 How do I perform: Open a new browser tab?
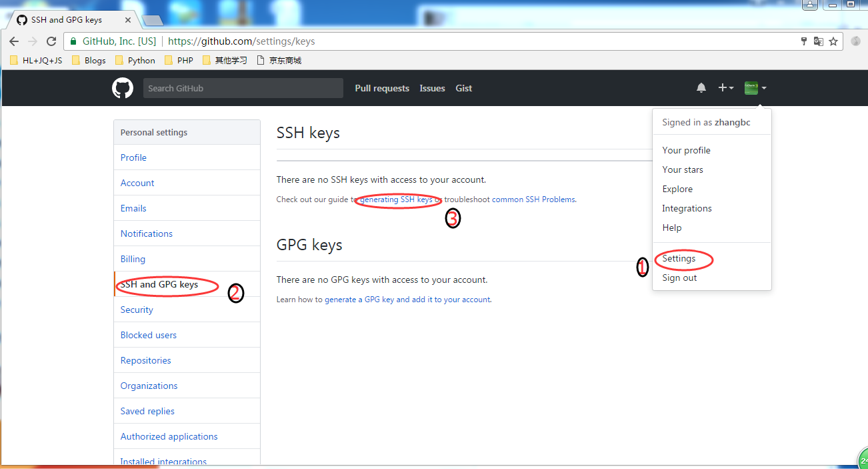152,20
